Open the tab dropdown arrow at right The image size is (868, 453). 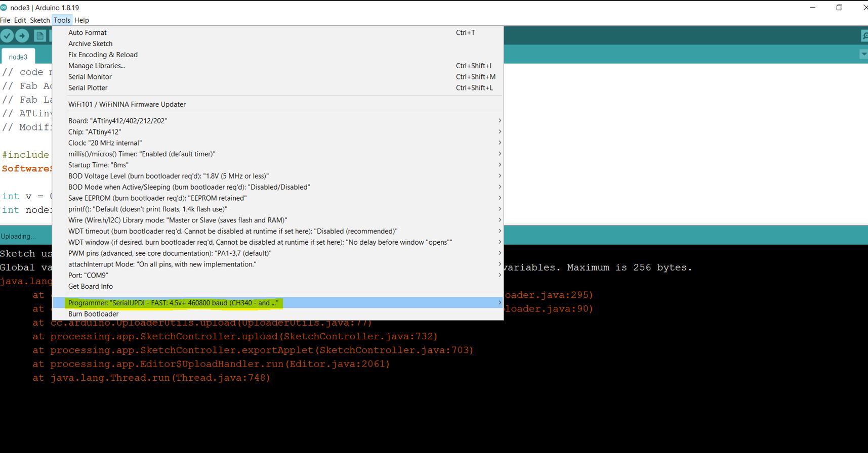coord(863,54)
